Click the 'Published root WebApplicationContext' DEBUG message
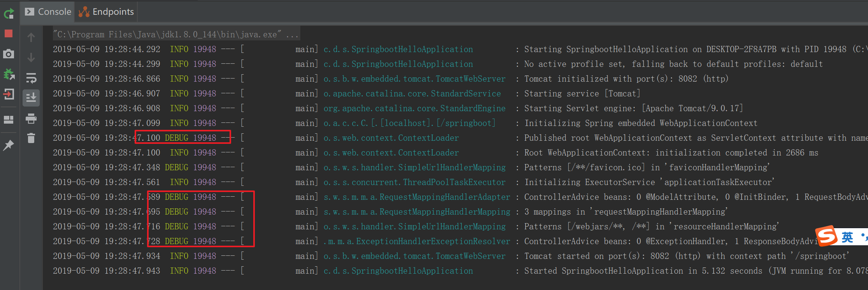868x290 pixels. (696, 138)
